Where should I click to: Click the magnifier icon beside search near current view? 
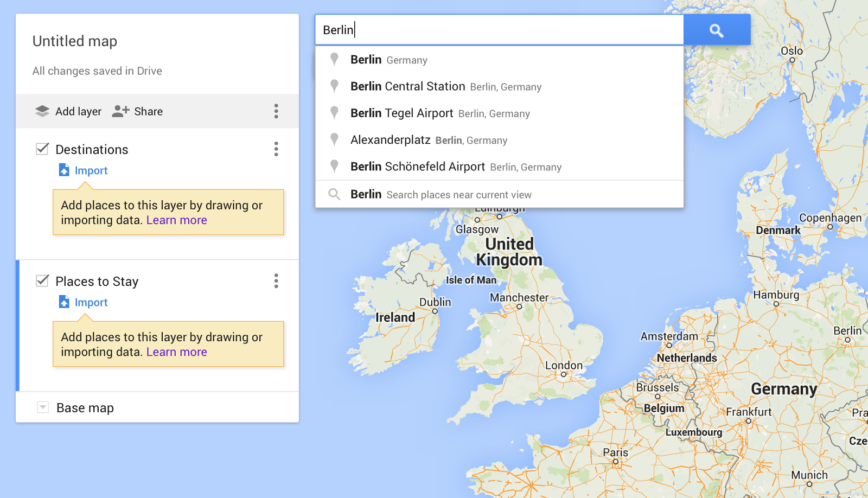click(x=335, y=194)
